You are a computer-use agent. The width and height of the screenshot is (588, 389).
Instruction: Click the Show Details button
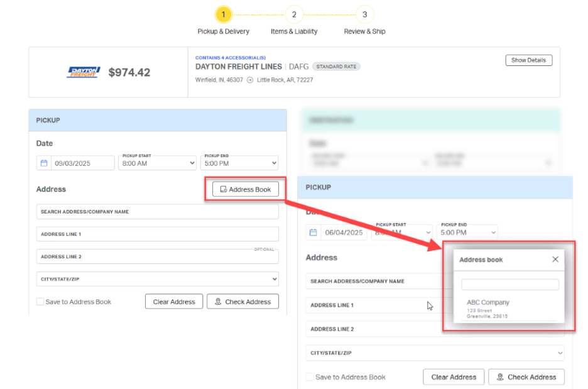tap(528, 60)
